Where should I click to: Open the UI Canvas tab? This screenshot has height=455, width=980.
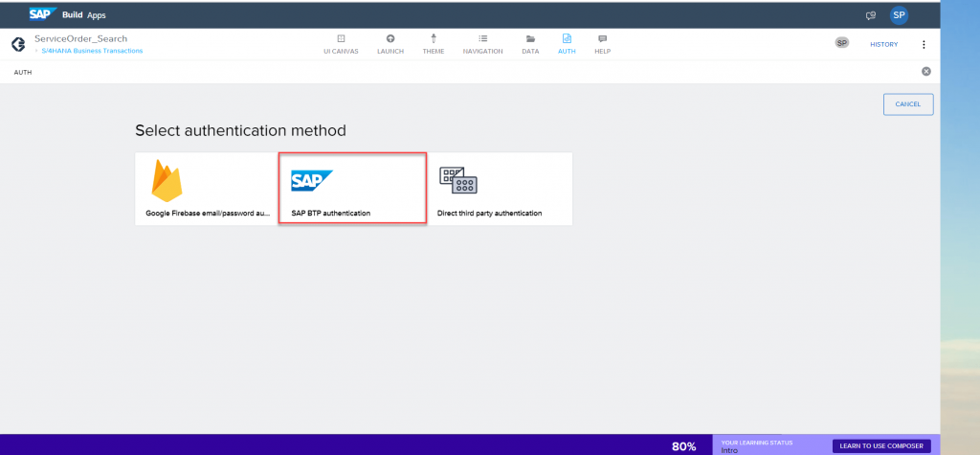tap(341, 44)
